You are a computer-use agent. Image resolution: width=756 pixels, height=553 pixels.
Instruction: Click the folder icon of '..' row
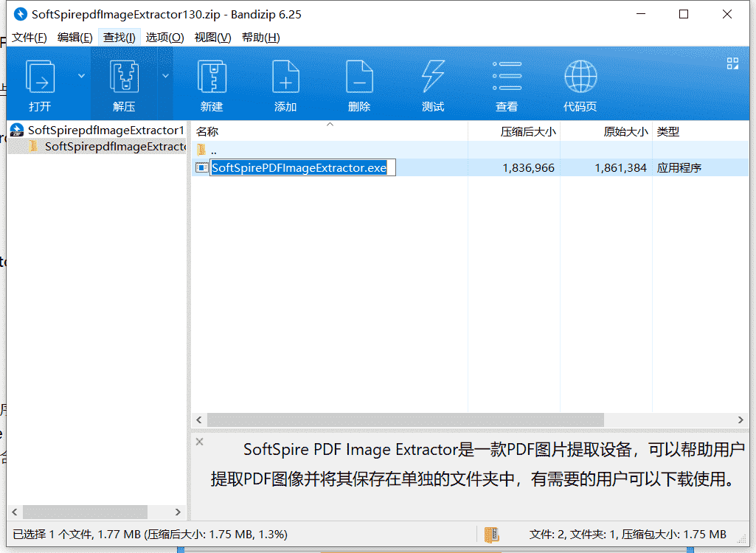(x=201, y=150)
